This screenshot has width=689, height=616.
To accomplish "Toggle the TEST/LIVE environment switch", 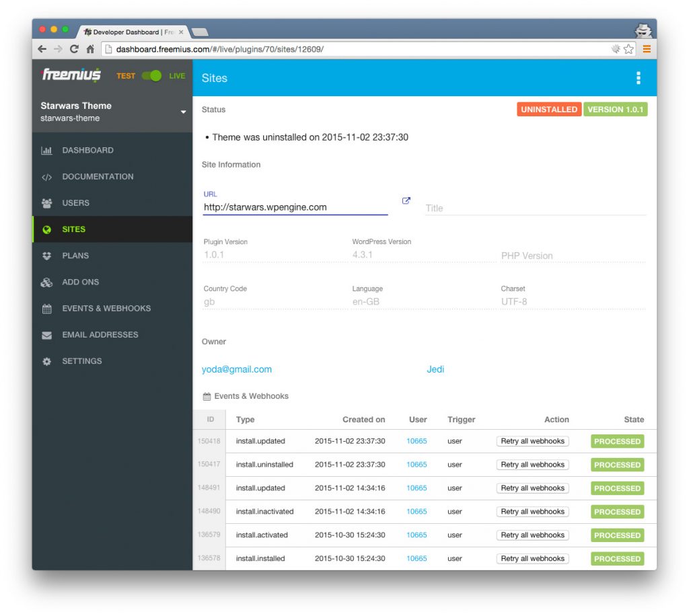I will point(151,76).
